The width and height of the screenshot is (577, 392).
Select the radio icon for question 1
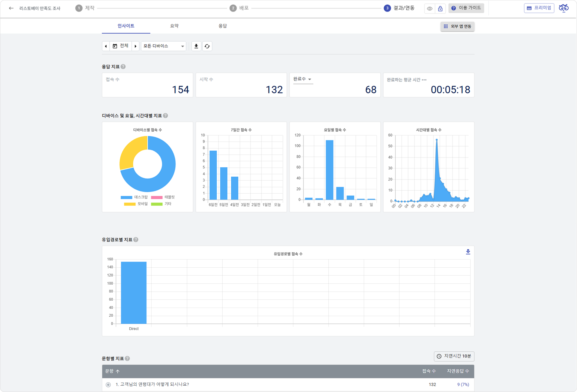point(108,384)
